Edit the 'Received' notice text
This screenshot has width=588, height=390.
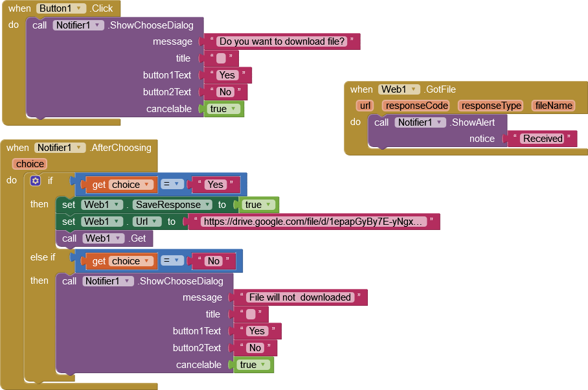coord(542,139)
